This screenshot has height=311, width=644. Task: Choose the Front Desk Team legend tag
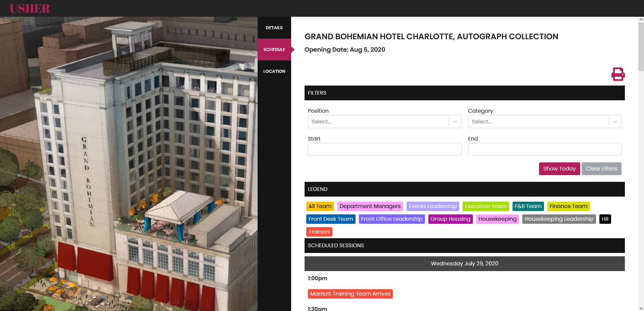(331, 219)
